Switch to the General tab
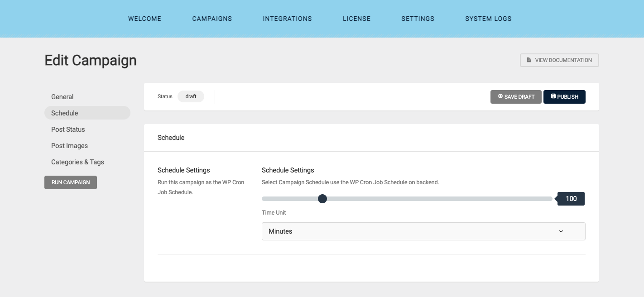Screen dimensions: 644x297 click(62, 97)
